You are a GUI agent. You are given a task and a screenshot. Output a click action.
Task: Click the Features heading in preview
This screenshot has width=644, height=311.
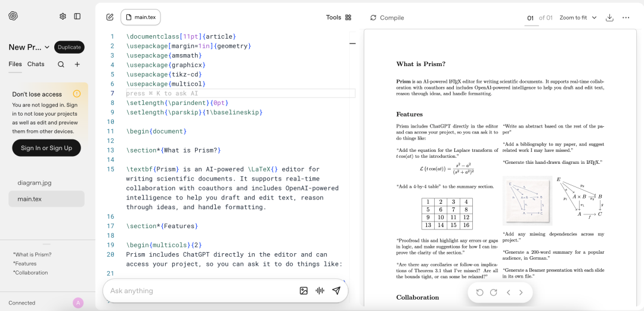410,114
